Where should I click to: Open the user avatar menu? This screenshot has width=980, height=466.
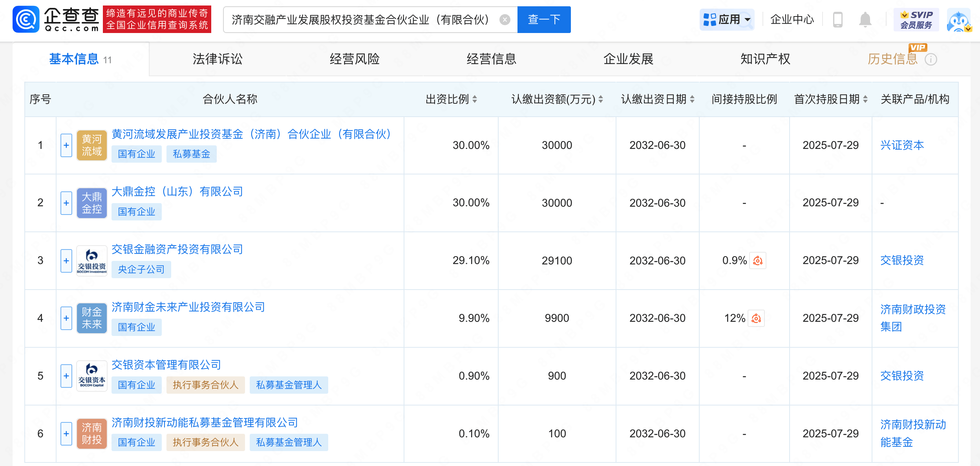(959, 20)
